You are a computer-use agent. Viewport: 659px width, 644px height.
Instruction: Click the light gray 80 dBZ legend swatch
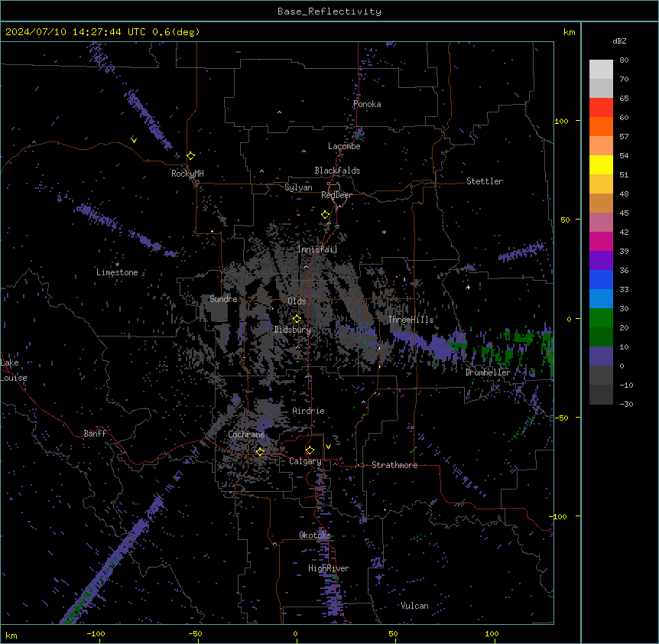[x=601, y=70]
